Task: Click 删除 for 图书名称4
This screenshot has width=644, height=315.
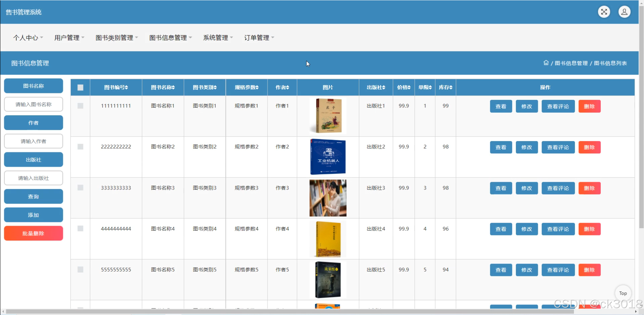Action: 589,229
